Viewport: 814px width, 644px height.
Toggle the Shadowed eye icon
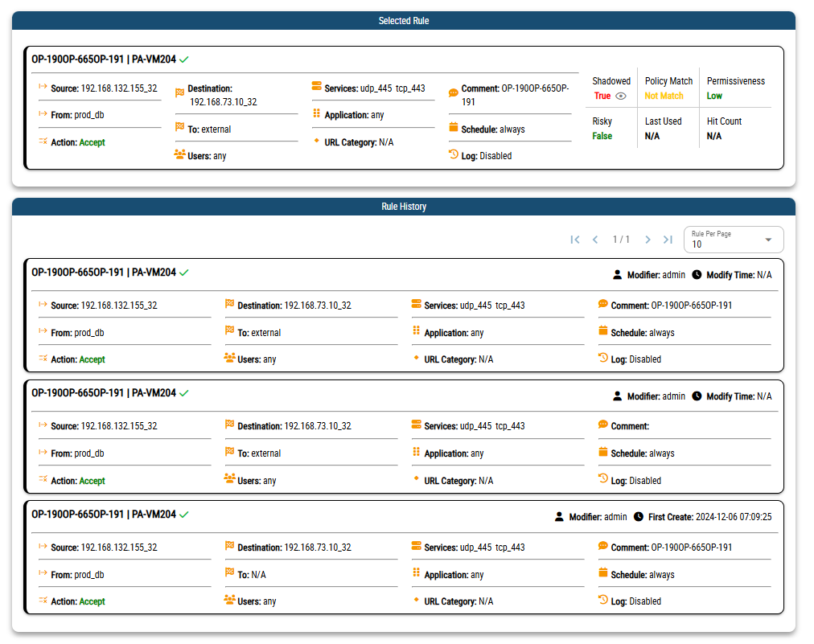621,96
